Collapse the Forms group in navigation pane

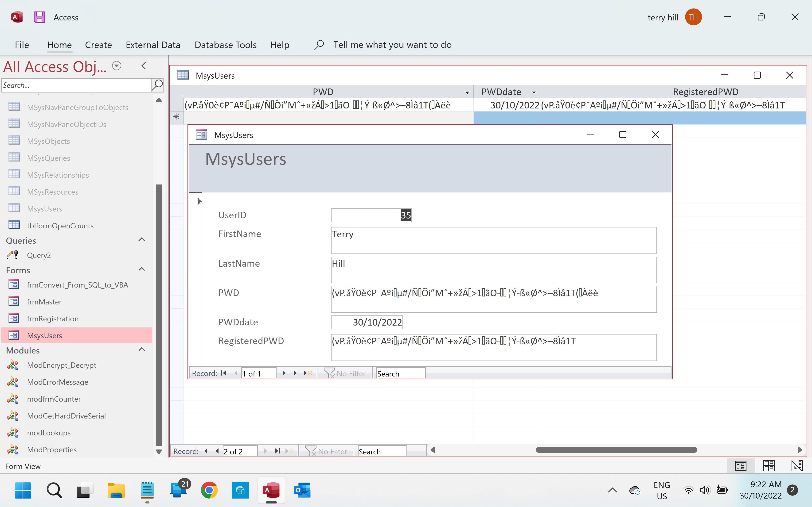coord(142,269)
